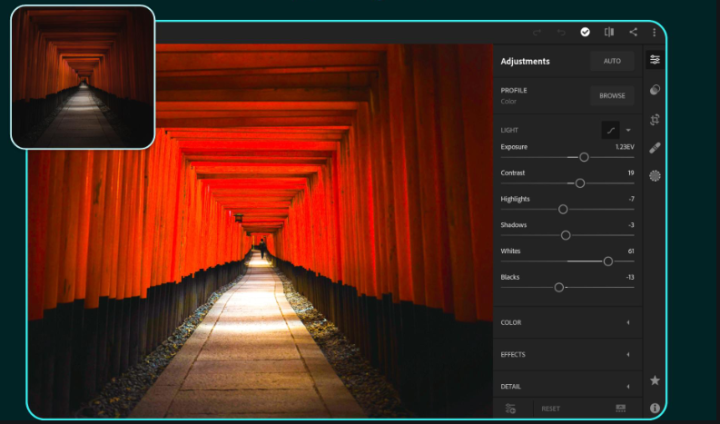Open the three-dot overflow menu

[654, 32]
